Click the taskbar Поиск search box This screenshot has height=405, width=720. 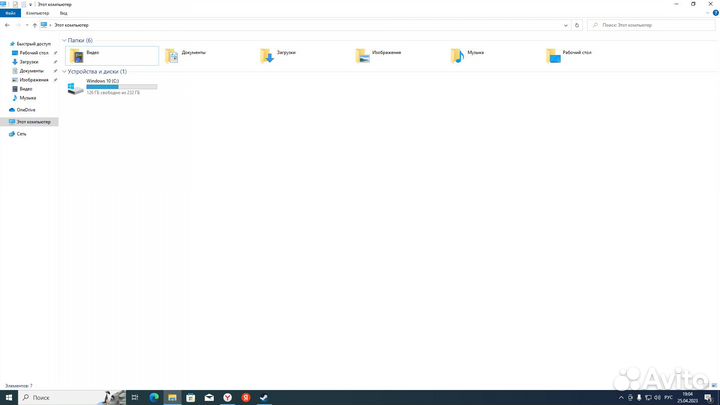73,398
